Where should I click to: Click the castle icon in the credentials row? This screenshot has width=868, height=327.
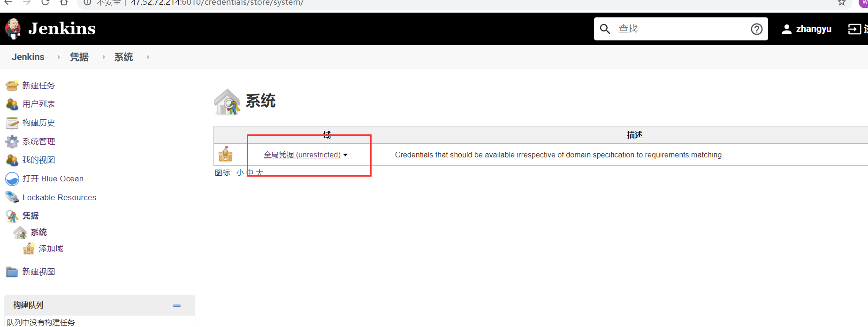point(226,154)
